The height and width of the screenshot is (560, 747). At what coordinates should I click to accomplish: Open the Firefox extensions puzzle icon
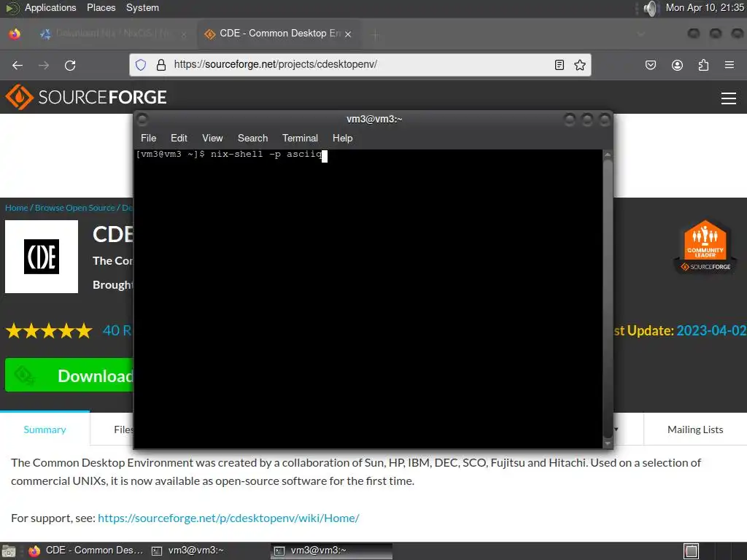coord(703,65)
